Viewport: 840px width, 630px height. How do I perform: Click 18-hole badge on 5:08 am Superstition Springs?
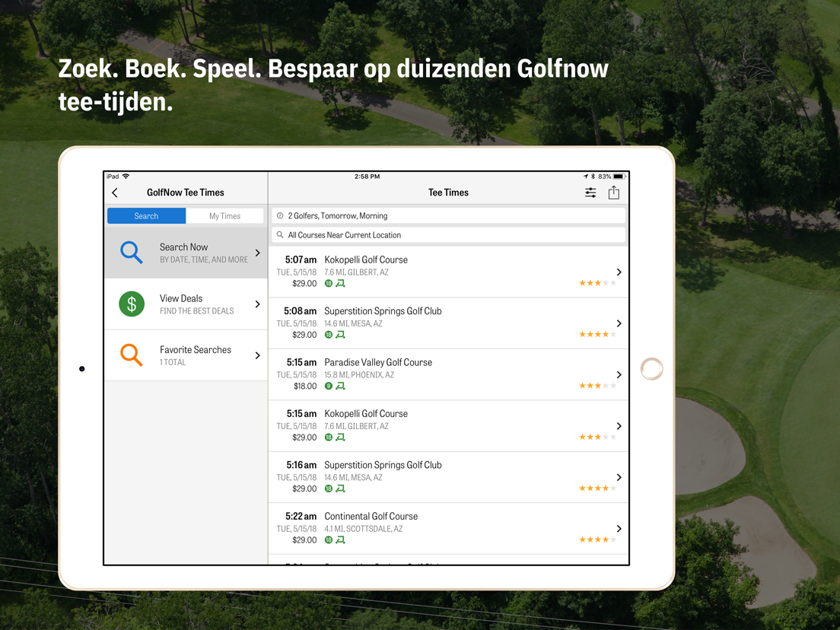coord(329,335)
